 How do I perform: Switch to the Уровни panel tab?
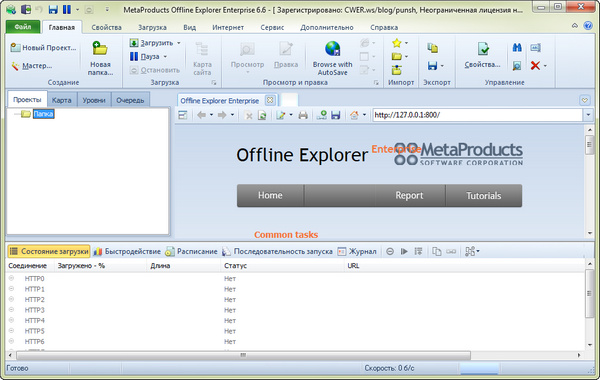[x=94, y=100]
